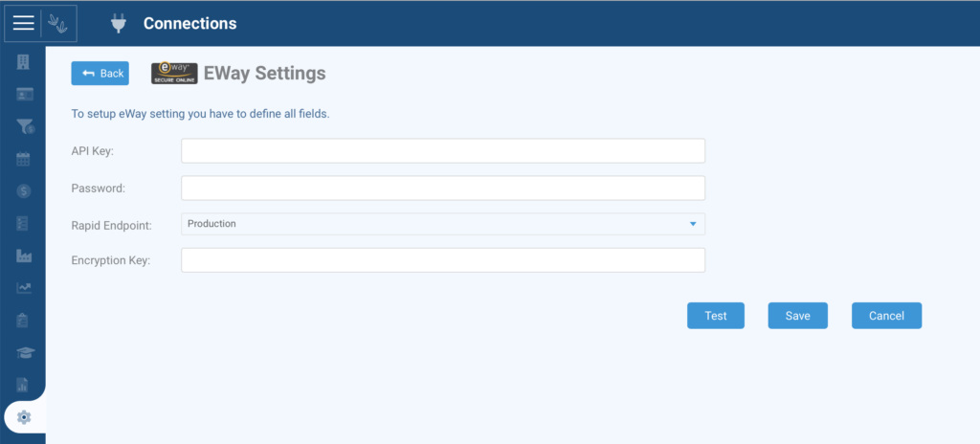Image resolution: width=980 pixels, height=444 pixels.
Task: Click the Test button
Action: [x=716, y=316]
